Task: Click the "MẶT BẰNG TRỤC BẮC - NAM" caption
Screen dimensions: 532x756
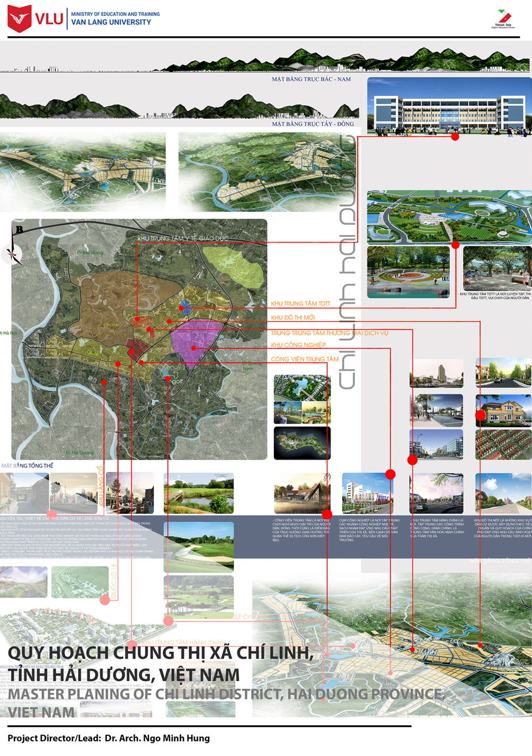Action: tap(311, 79)
